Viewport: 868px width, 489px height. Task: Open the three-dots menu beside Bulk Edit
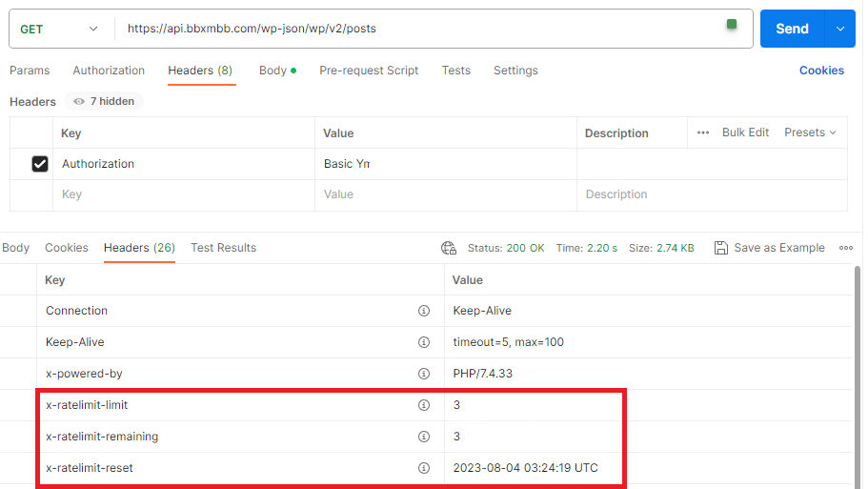(703, 132)
